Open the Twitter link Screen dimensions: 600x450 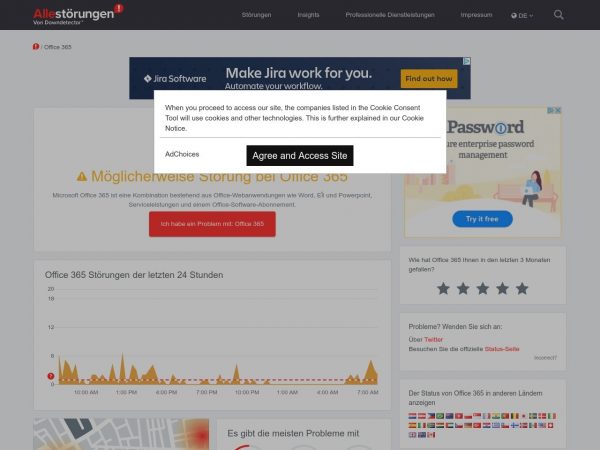pyautogui.click(x=433, y=339)
